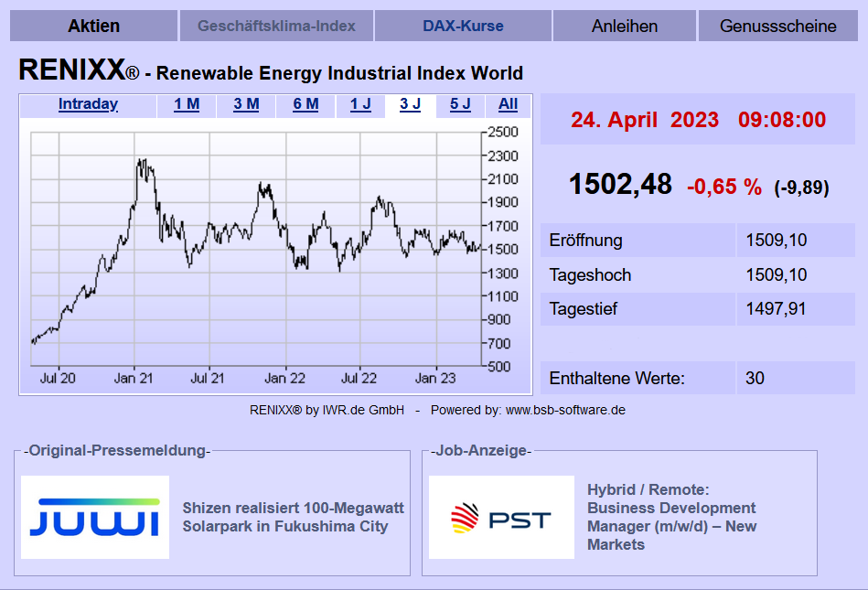The image size is (868, 590).
Task: Click the current index value 1502,48
Action: click(x=620, y=185)
